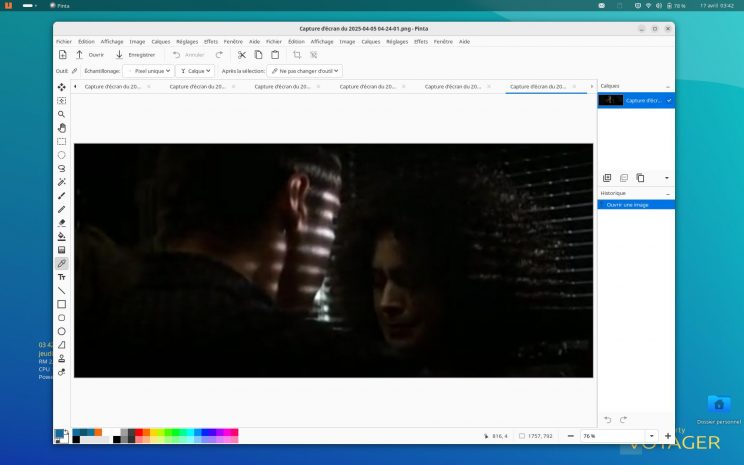Screen dimensions: 744x465
Task: Open the last Aide menu in the menu bar
Action: 465,42
